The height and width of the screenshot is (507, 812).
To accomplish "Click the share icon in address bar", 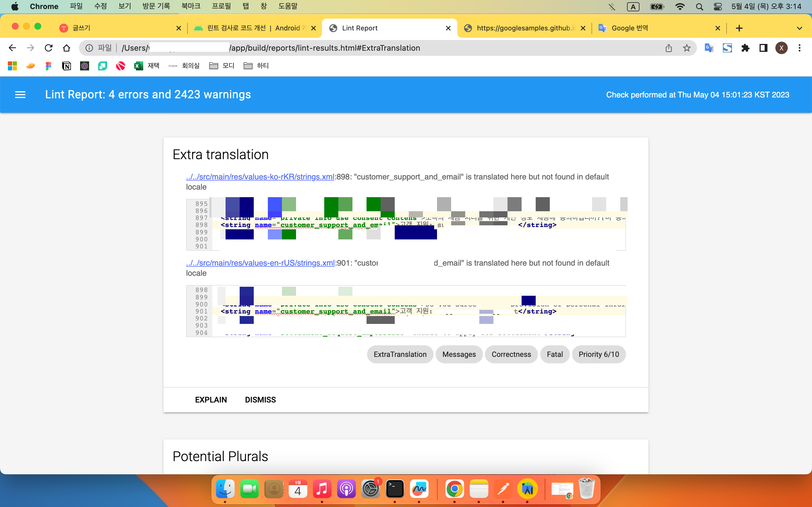I will coord(668,48).
